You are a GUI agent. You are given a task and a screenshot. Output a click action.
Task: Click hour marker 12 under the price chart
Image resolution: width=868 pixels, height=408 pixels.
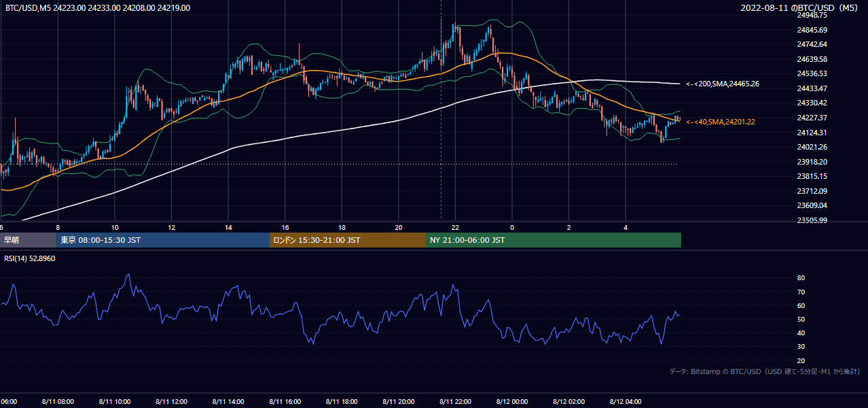coord(172,228)
